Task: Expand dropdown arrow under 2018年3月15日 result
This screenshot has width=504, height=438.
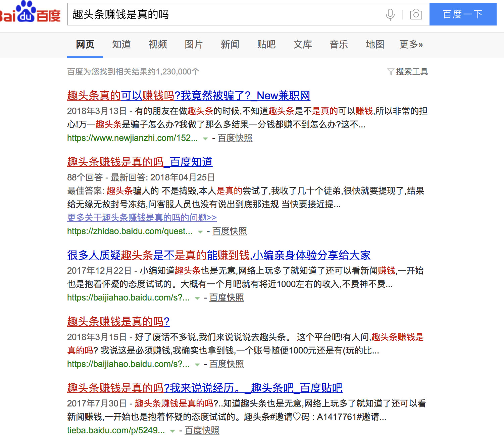Action: pos(197,365)
